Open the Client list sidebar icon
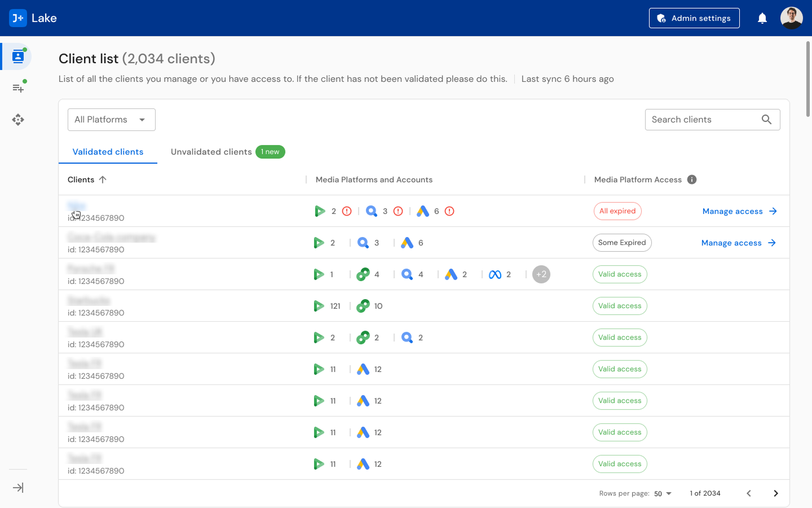The image size is (812, 508). pyautogui.click(x=17, y=56)
